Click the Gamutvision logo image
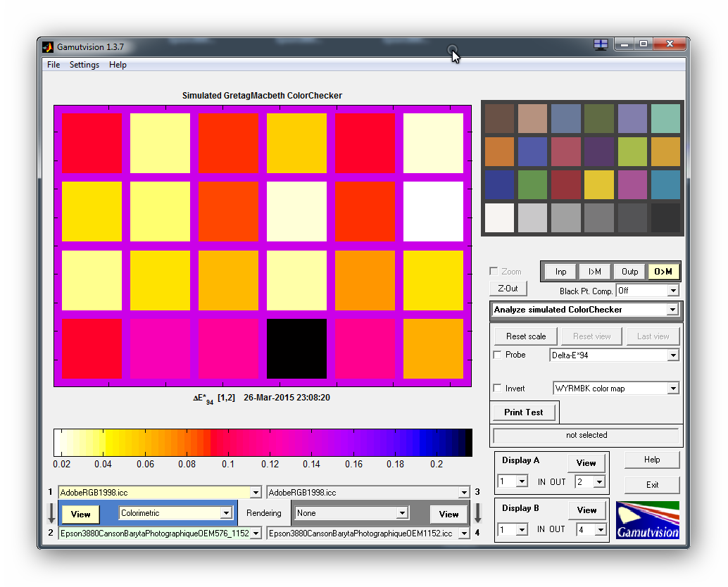The width and height of the screenshot is (728, 587). click(647, 520)
